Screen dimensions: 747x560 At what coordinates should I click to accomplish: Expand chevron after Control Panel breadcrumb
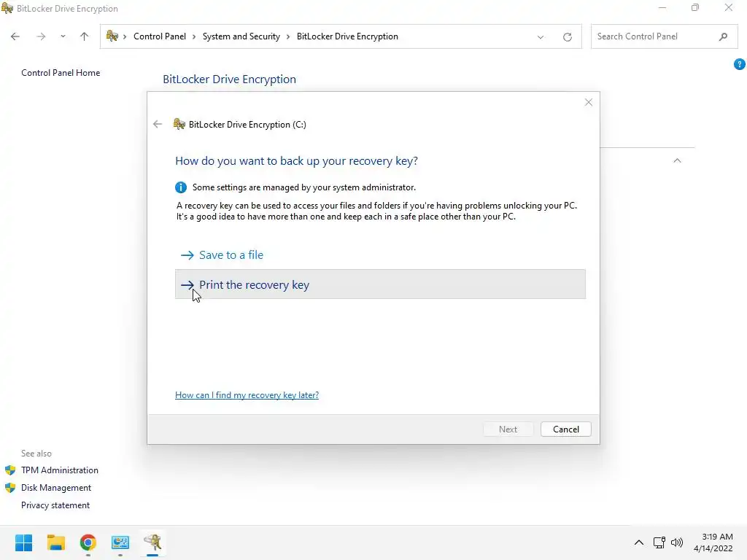coord(194,36)
